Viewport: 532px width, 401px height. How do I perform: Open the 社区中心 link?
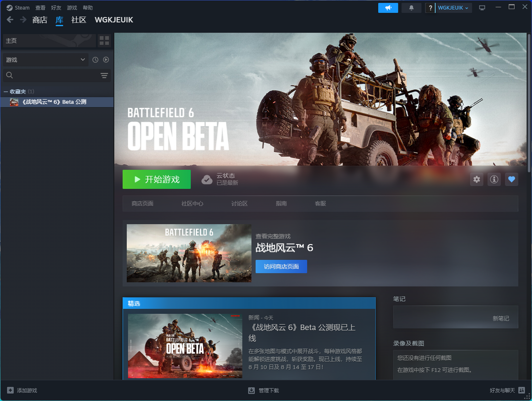(x=193, y=203)
